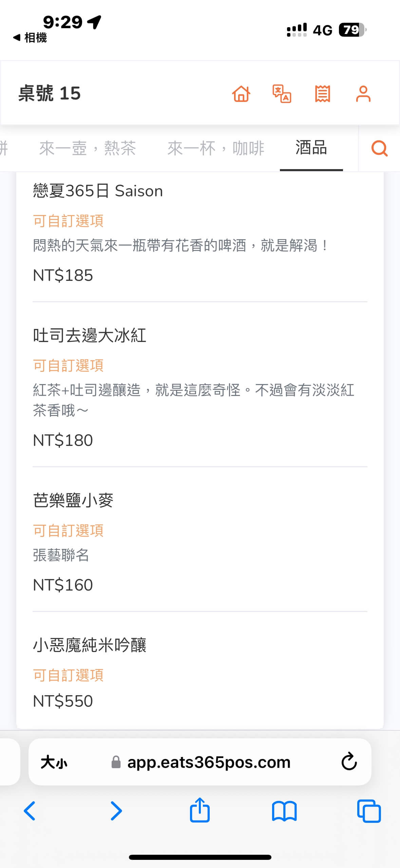This screenshot has height=868, width=400.
Task: Tap the orange search magnifier icon
Action: [379, 148]
